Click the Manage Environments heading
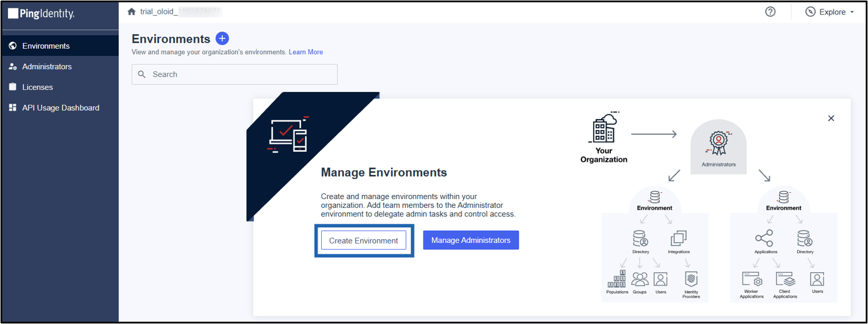The height and width of the screenshot is (324, 868). tap(384, 172)
